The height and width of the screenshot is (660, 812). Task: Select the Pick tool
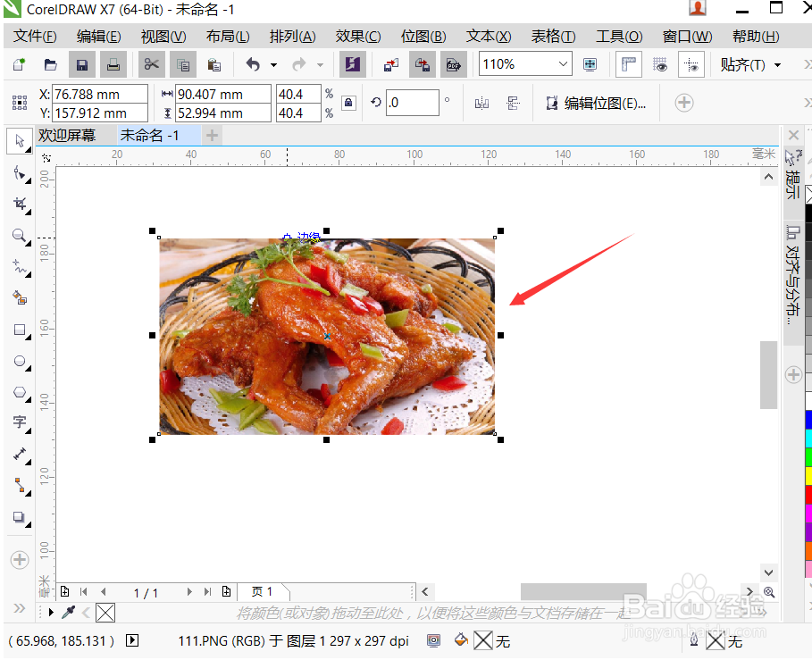[20, 141]
